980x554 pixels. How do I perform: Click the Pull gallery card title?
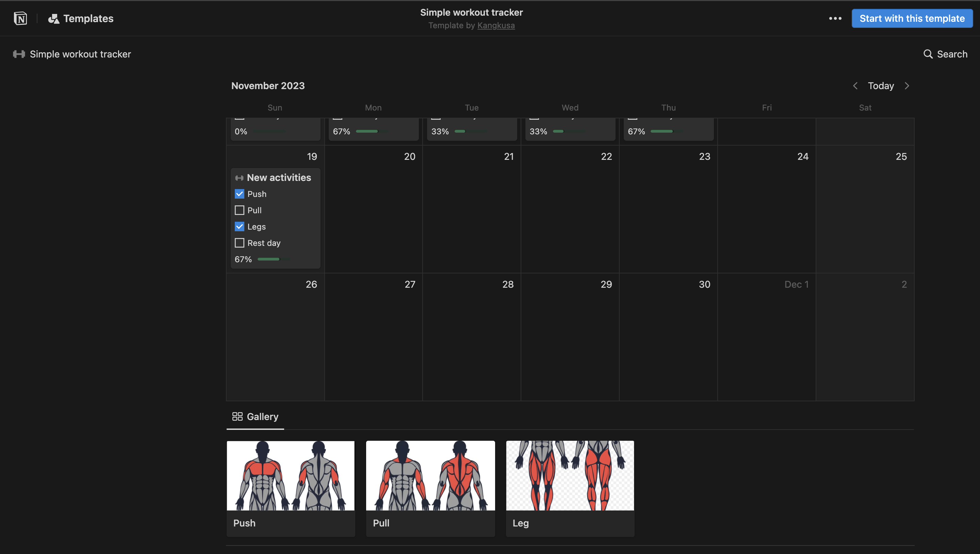(381, 523)
